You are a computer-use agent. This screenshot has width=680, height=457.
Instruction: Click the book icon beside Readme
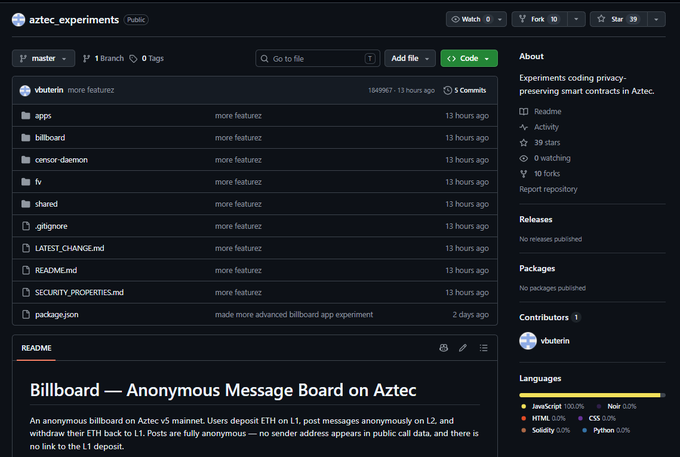point(523,111)
